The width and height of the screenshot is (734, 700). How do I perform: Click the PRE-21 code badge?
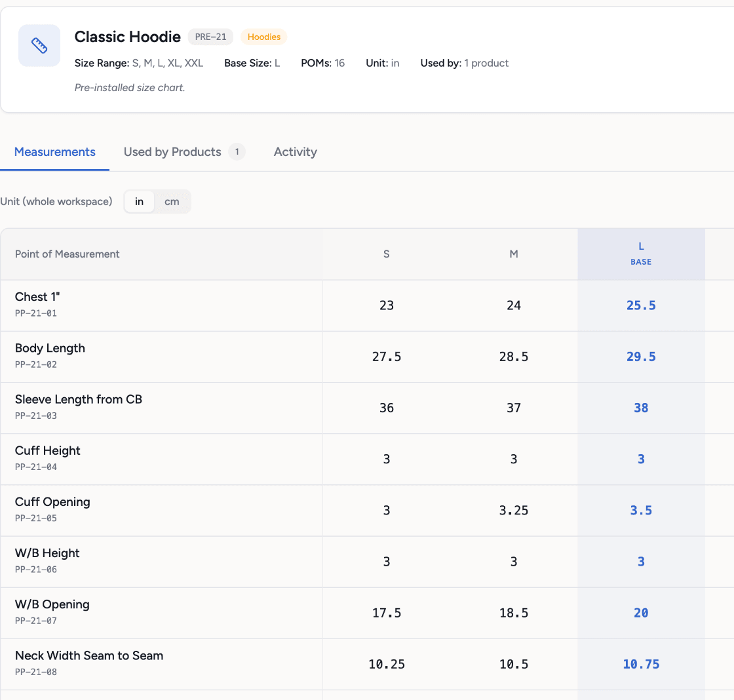point(210,37)
